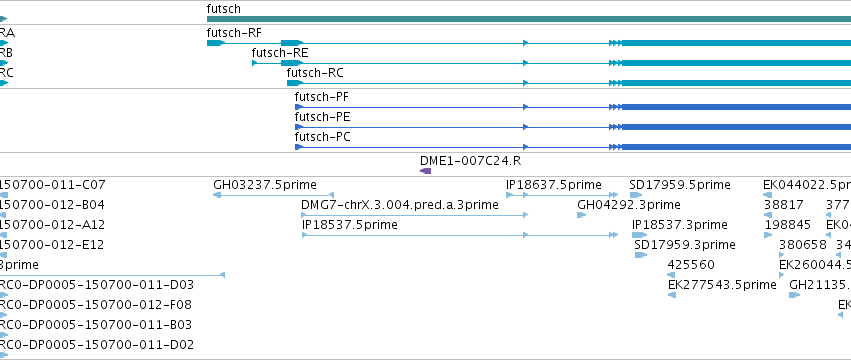851x360 pixels.
Task: Select the GH04292.3prime small arrow glyph
Action: tap(582, 215)
